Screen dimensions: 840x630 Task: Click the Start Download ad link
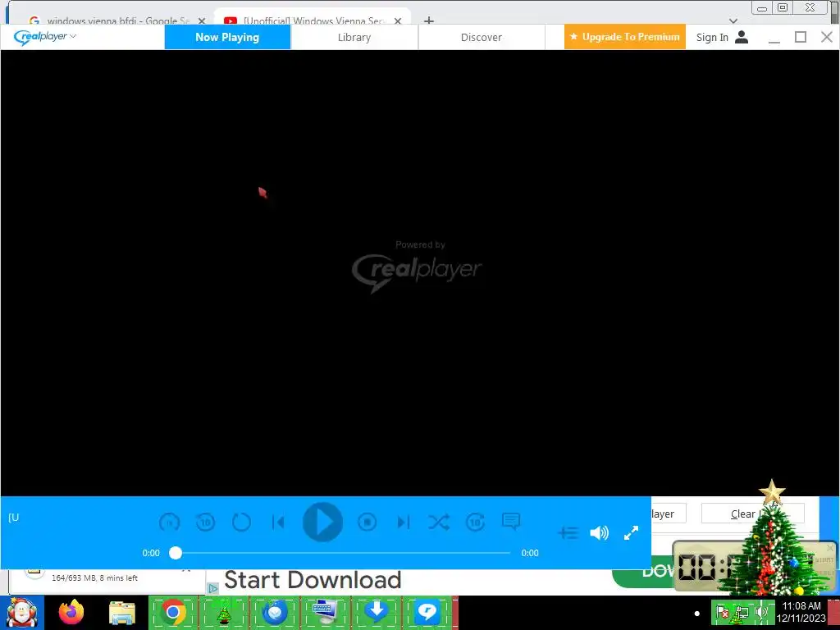point(313,580)
